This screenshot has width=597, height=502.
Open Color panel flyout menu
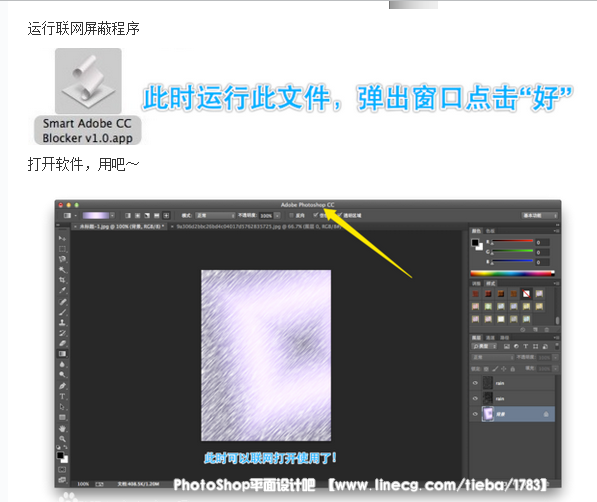tap(556, 231)
